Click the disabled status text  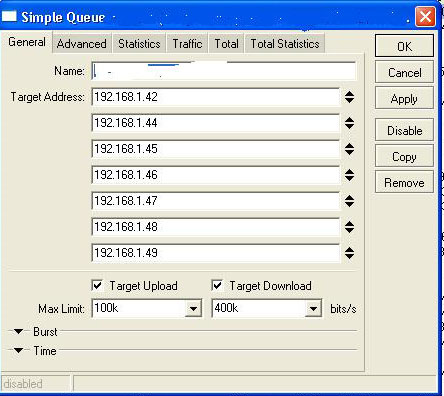(23, 384)
